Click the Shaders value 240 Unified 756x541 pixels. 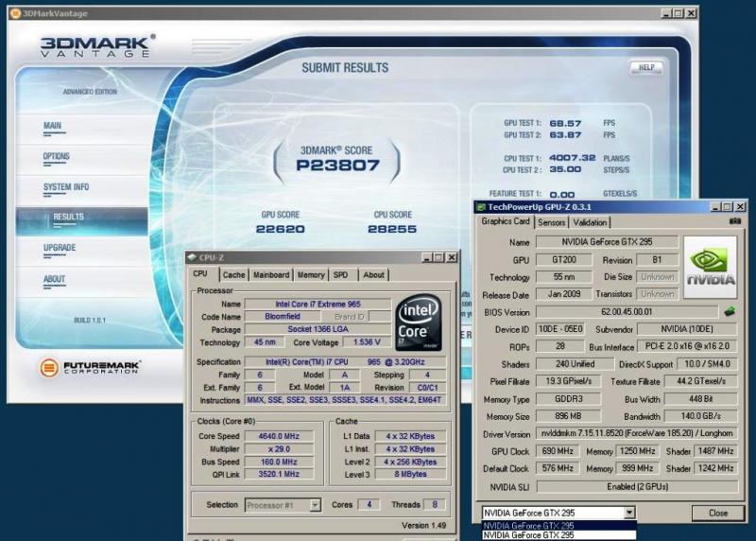coord(575,364)
